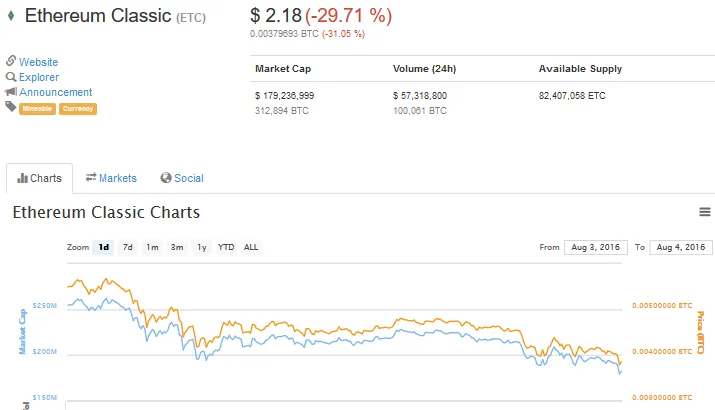Open the Announcement link
This screenshot has height=410, width=715.
coord(56,92)
